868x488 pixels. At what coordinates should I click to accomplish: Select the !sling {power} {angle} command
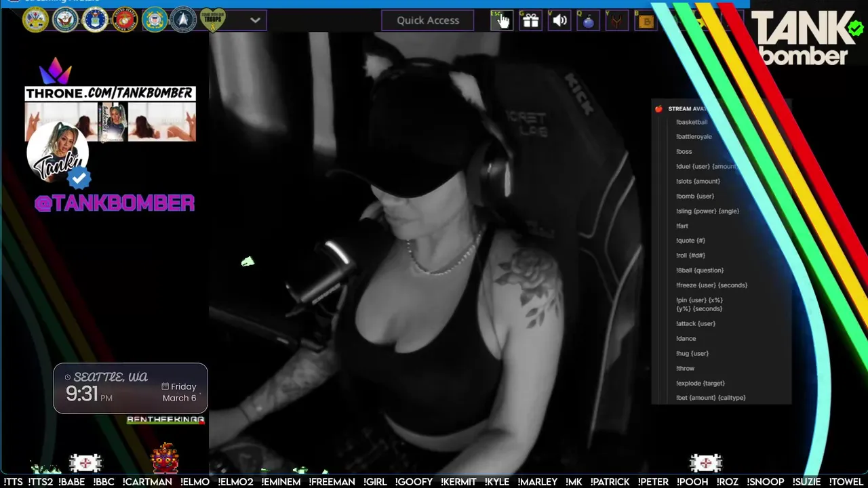[x=707, y=211]
